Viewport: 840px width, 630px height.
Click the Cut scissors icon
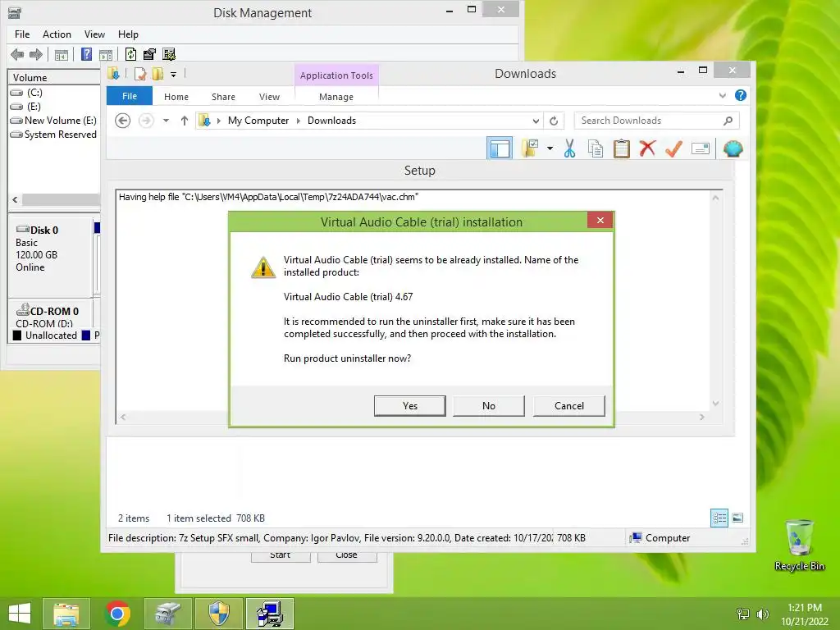(x=569, y=148)
